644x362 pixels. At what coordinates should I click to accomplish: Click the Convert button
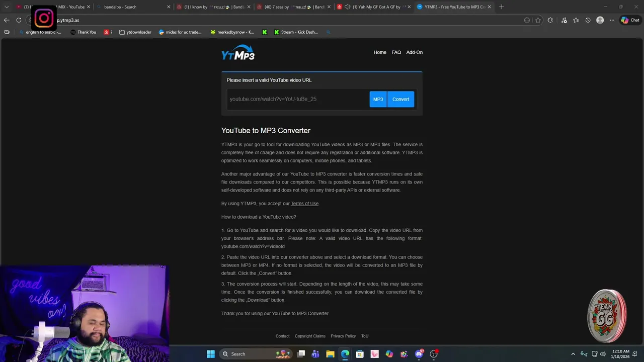[401, 99]
